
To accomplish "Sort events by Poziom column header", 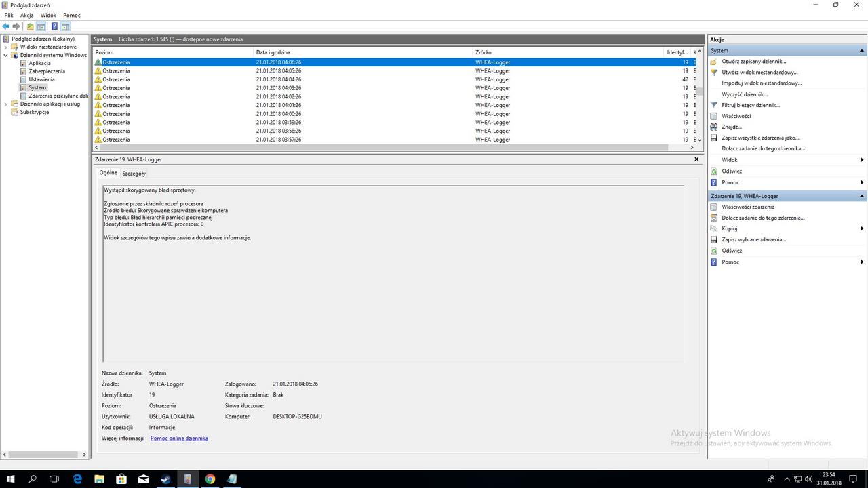I will pos(173,52).
